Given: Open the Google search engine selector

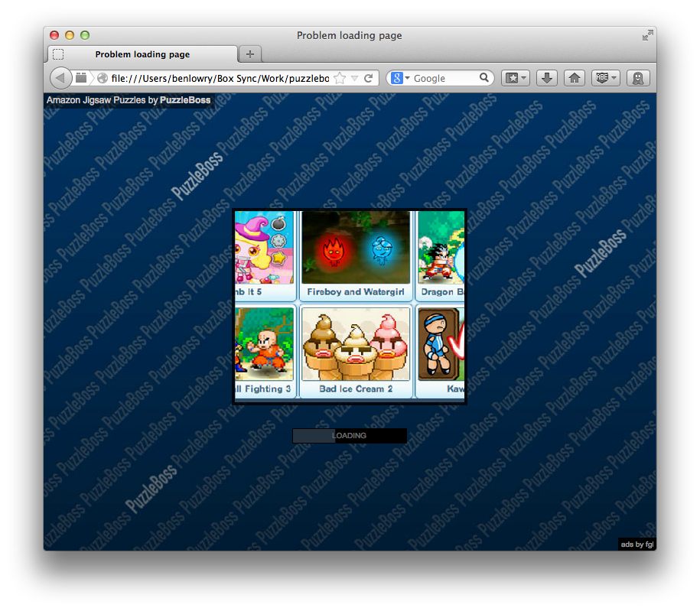Looking at the screenshot, I should click(x=400, y=78).
